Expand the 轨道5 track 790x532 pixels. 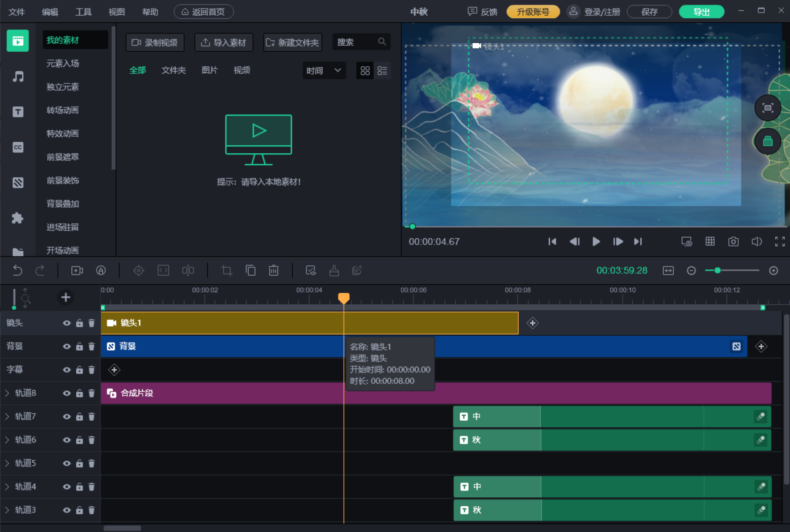coord(7,463)
